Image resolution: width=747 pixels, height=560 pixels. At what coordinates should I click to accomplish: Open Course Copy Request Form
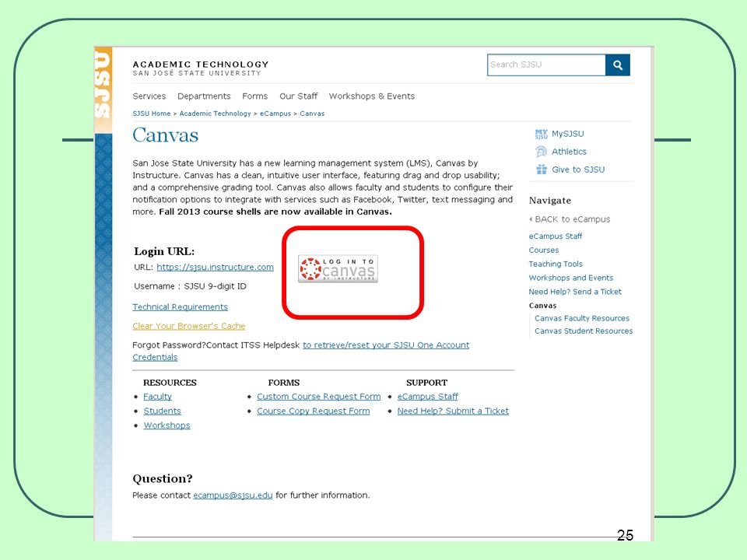pyautogui.click(x=313, y=411)
